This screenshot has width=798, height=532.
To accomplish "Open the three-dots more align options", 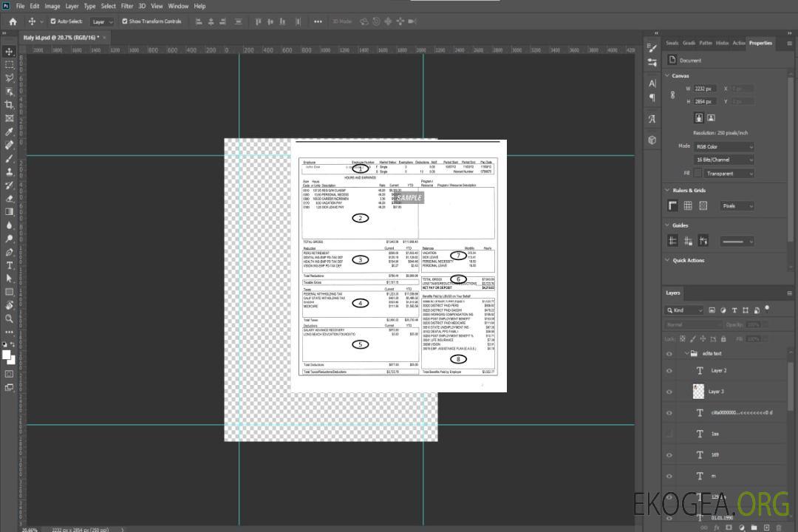I will click(x=318, y=21).
